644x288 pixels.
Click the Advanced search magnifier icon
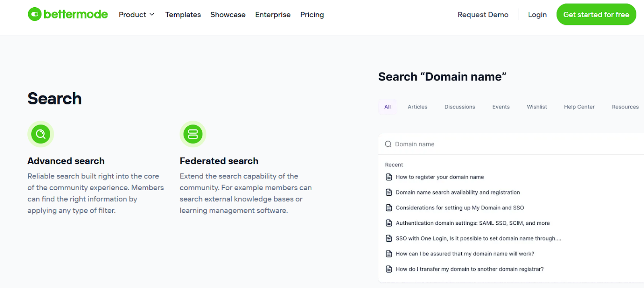click(41, 134)
